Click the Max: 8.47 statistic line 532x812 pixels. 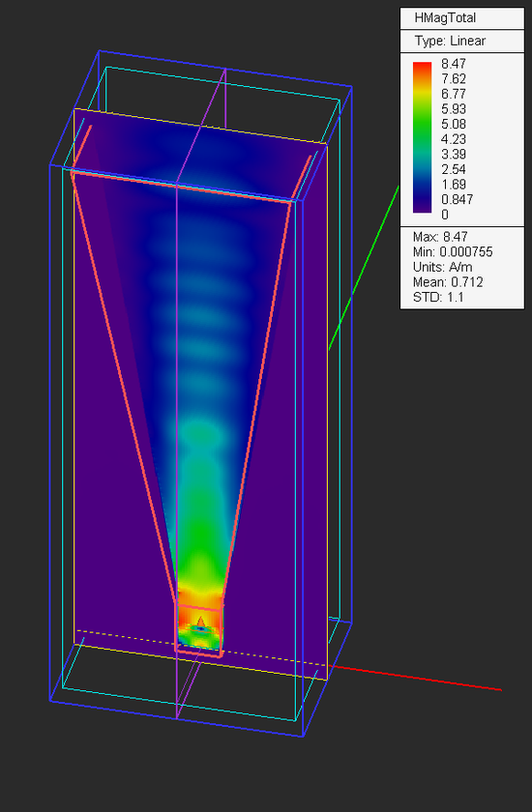pos(440,237)
